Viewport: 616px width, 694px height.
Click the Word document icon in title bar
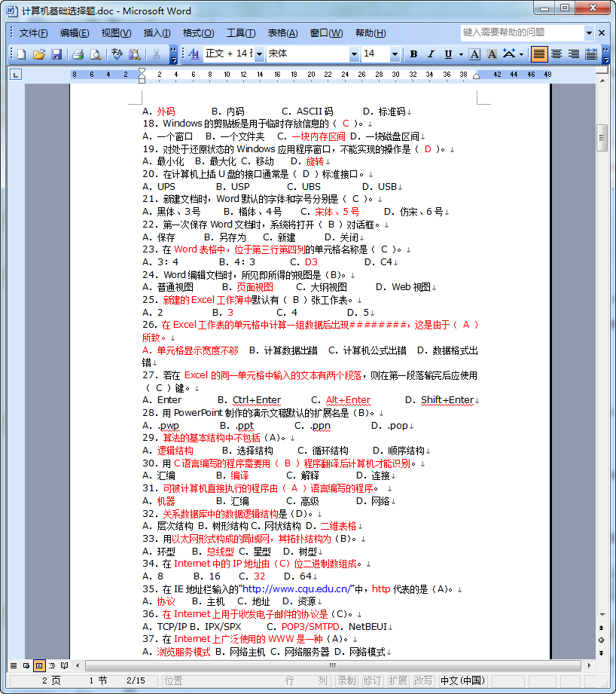tap(12, 11)
